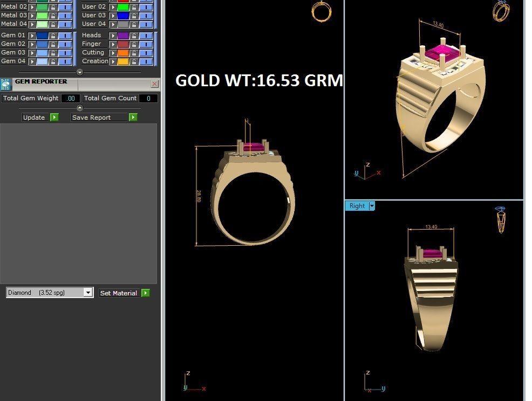The height and width of the screenshot is (401, 532).
Task: Toggle visibility of Gem 03 layer
Action: click(x=65, y=53)
